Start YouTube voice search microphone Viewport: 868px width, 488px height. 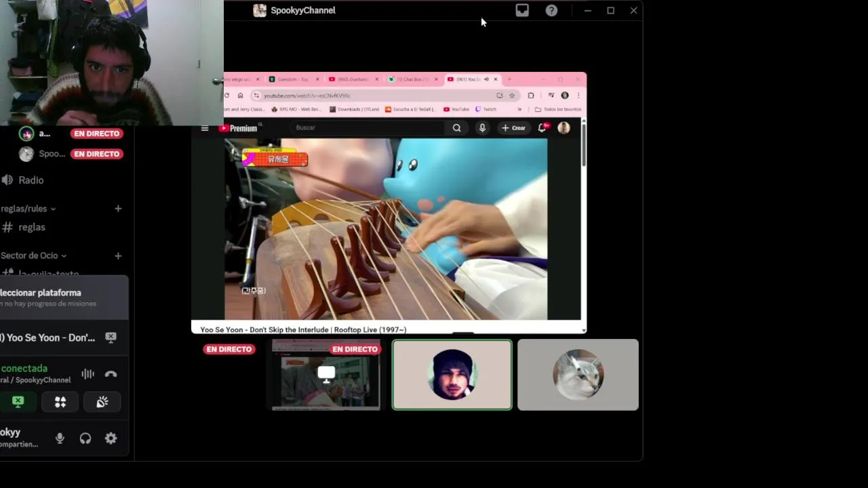coord(482,127)
